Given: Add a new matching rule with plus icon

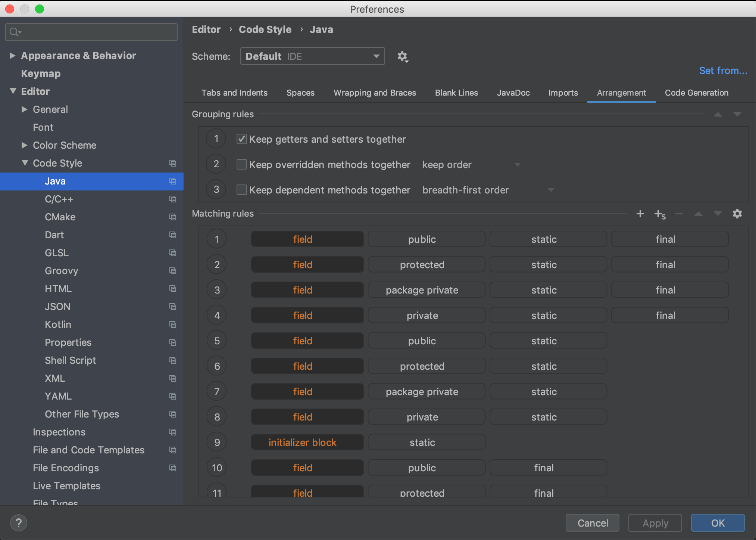Looking at the screenshot, I should click(x=640, y=214).
